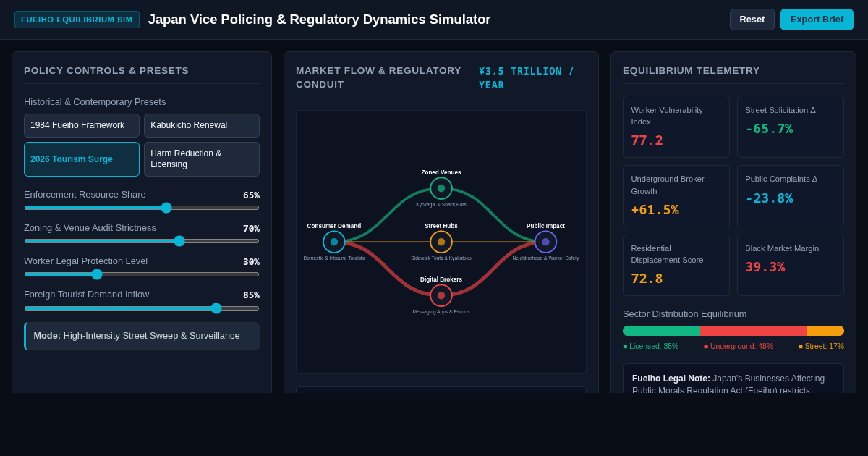Click the Underground Broker Growth card
Screen dimensions: 868x456
[x=676, y=196]
